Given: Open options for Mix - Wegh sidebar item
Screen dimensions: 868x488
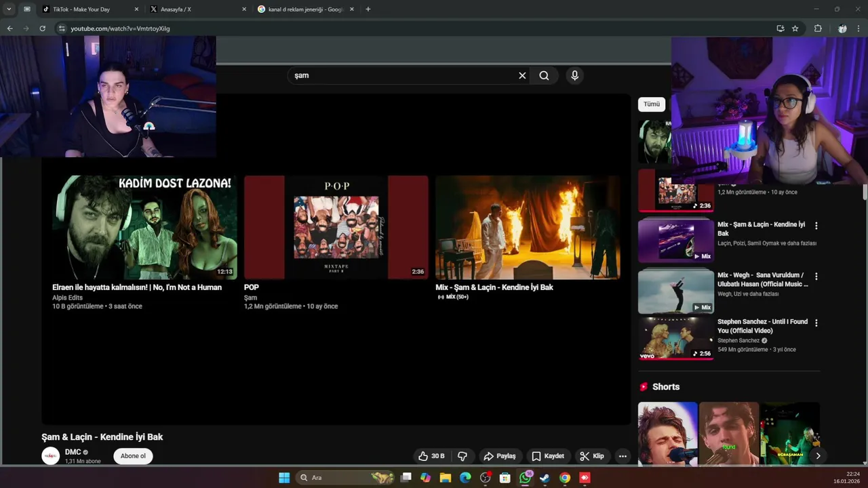Looking at the screenshot, I should (x=816, y=277).
